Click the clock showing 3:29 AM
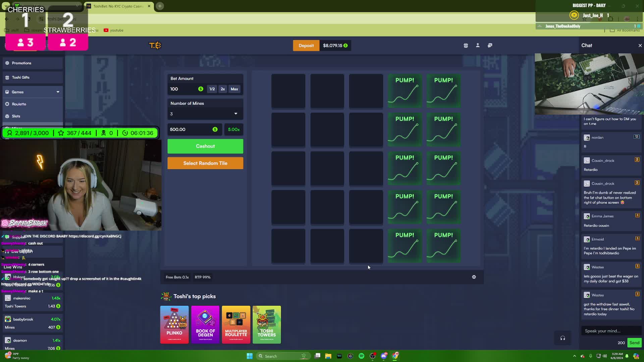Viewport: 644px width, 362px height. point(617,354)
